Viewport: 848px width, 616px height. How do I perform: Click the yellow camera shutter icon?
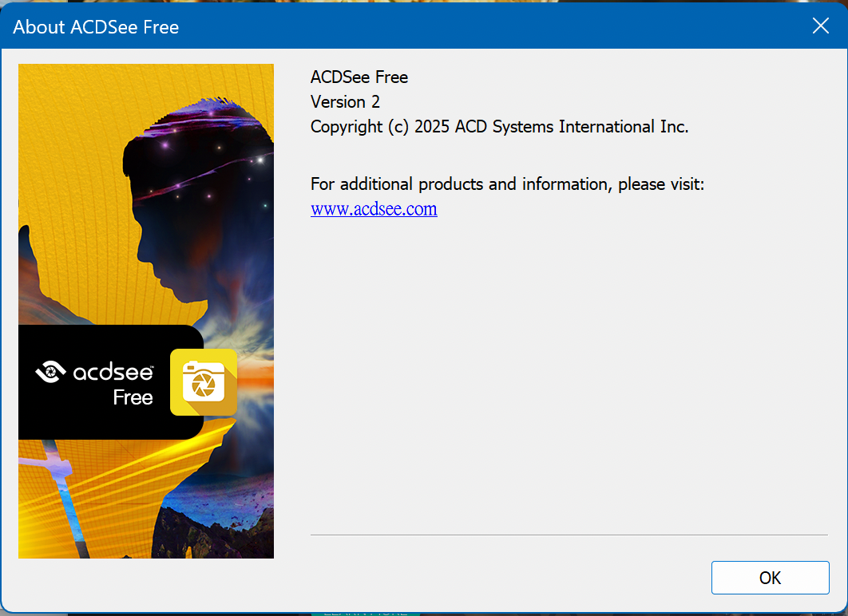click(x=204, y=382)
